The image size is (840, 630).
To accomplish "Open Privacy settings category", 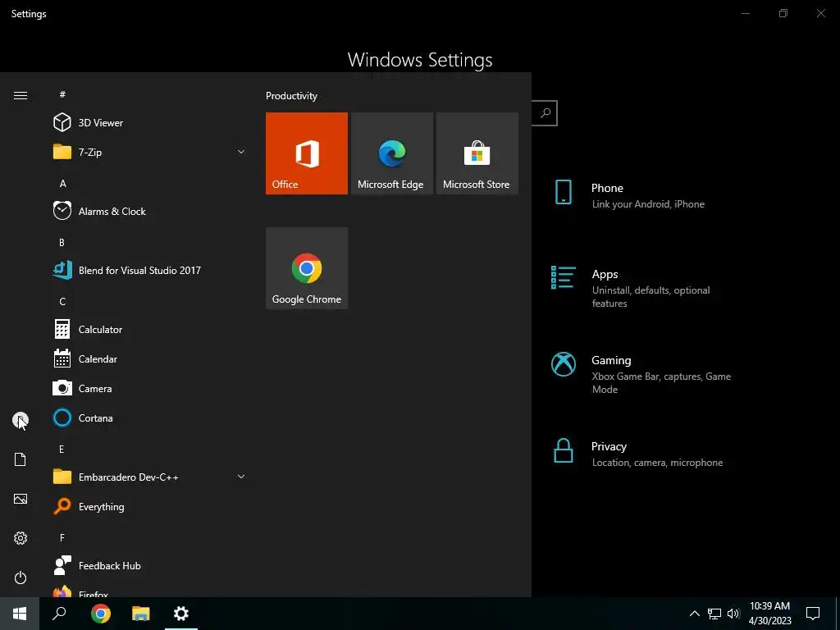I will click(643, 453).
